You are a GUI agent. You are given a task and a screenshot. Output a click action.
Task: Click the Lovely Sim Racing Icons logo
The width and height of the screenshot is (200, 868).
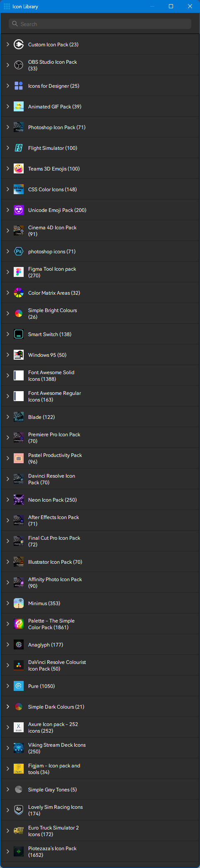(19, 810)
